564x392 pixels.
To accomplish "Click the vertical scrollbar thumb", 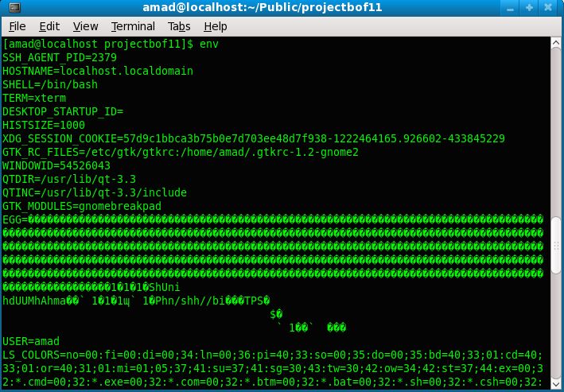I will coord(556,246).
